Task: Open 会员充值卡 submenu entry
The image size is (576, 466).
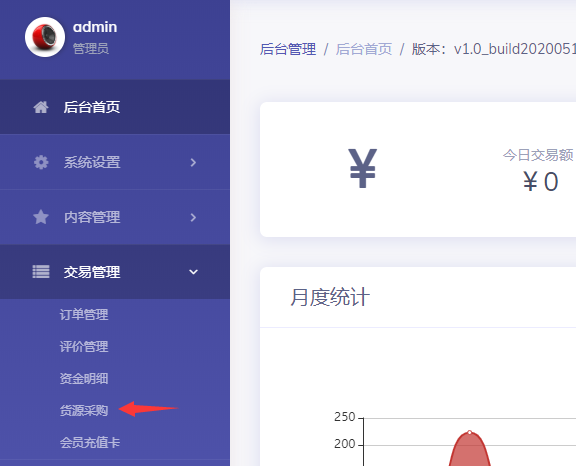Action: pyautogui.click(x=90, y=442)
